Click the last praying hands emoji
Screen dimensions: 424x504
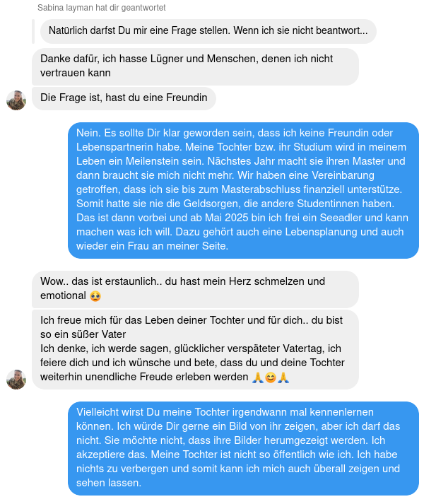coord(283,377)
